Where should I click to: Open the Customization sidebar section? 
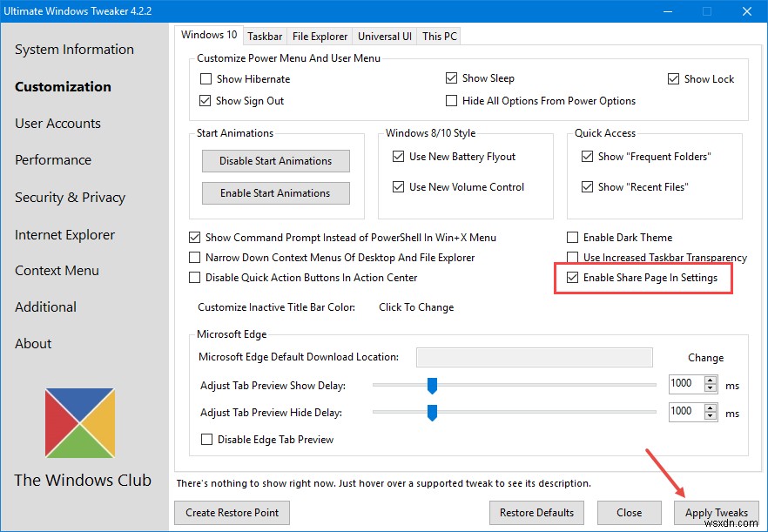click(62, 86)
